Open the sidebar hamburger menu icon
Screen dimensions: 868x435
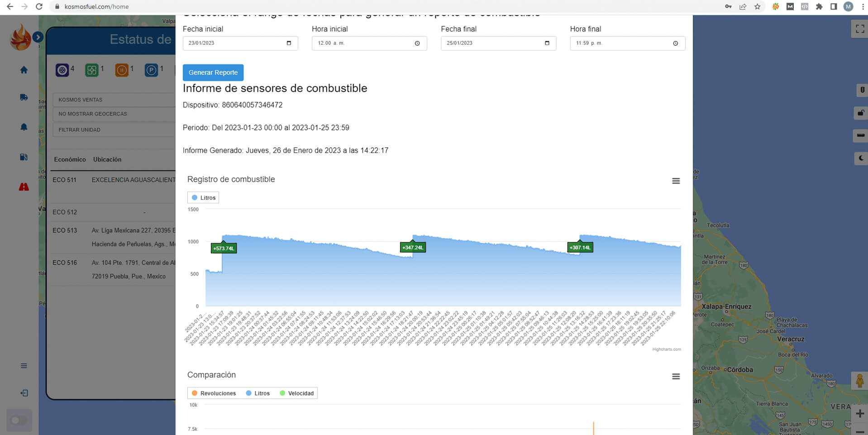click(24, 366)
